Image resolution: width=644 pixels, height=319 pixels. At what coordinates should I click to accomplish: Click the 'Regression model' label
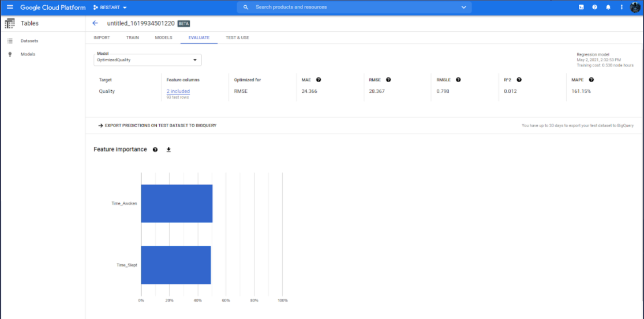tap(593, 54)
